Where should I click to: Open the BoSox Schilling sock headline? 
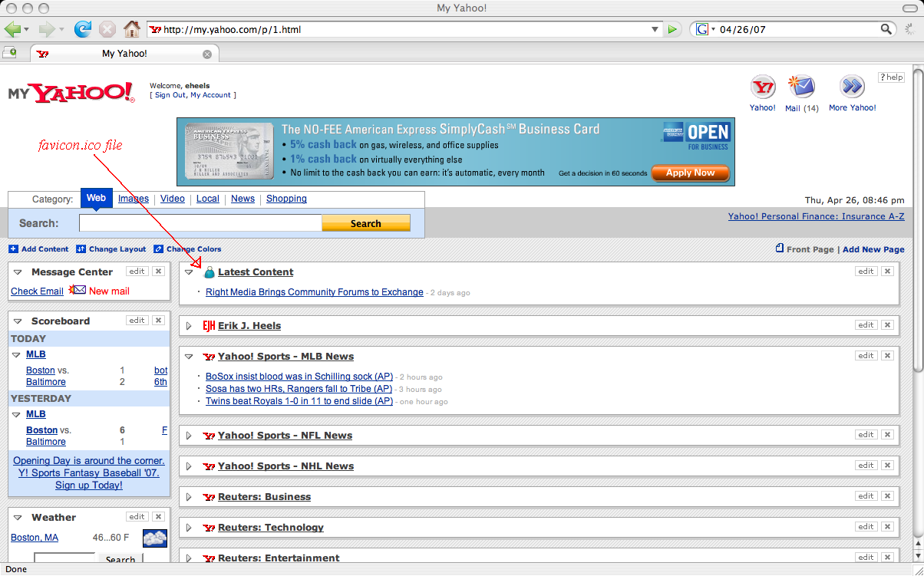(x=299, y=377)
